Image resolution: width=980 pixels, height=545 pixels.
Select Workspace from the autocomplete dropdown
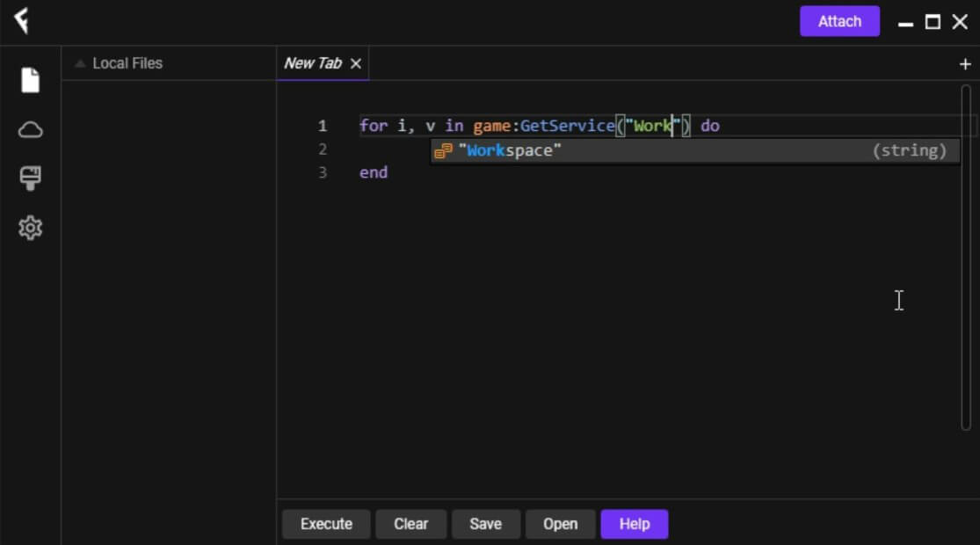pyautogui.click(x=507, y=150)
